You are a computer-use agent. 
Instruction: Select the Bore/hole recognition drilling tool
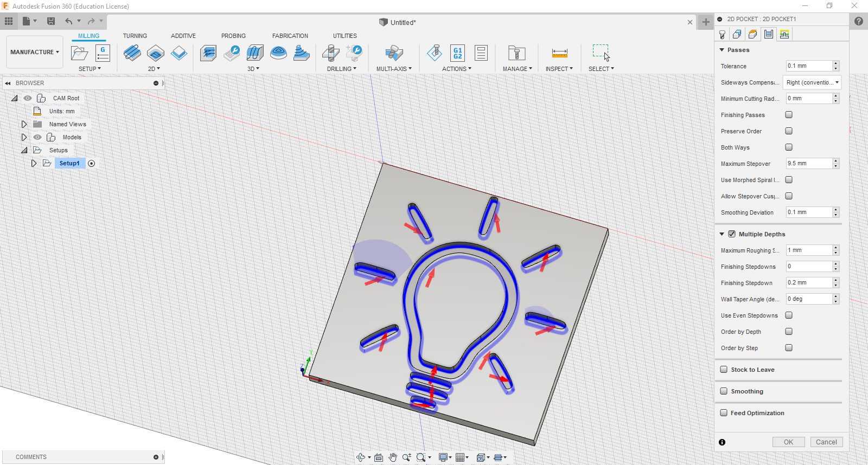(x=354, y=53)
